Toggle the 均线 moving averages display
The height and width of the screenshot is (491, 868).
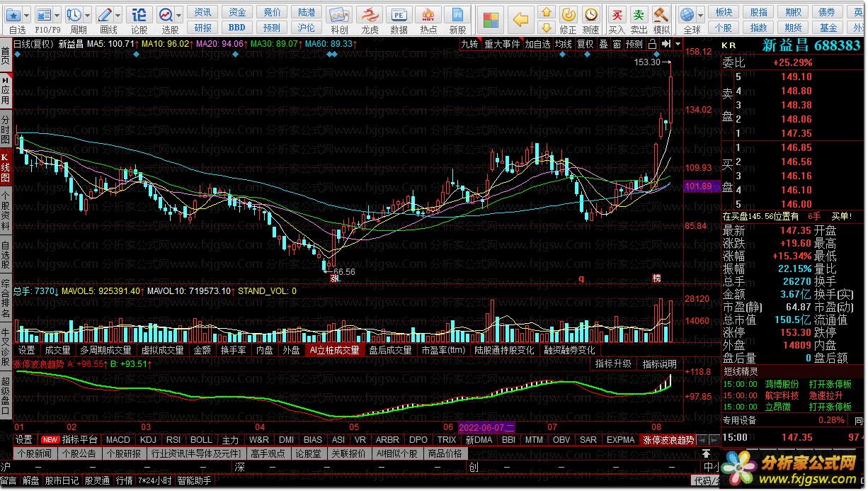coord(564,44)
